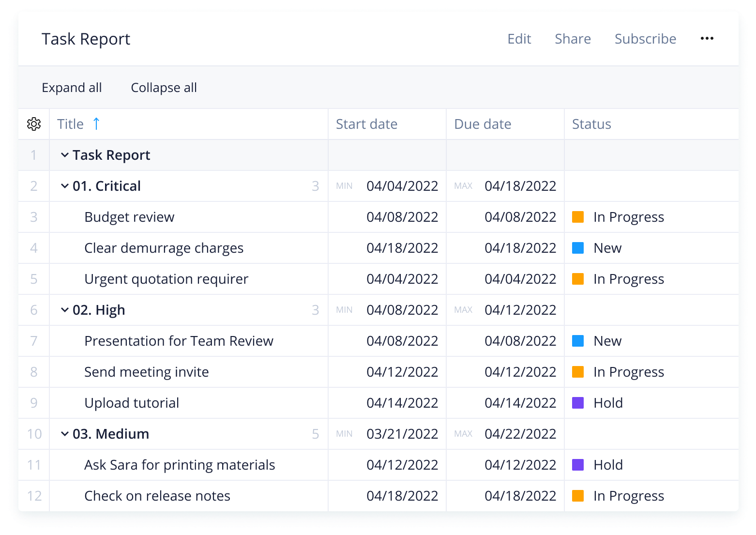This screenshot has width=756, height=535.
Task: Click Collapse all
Action: point(164,88)
